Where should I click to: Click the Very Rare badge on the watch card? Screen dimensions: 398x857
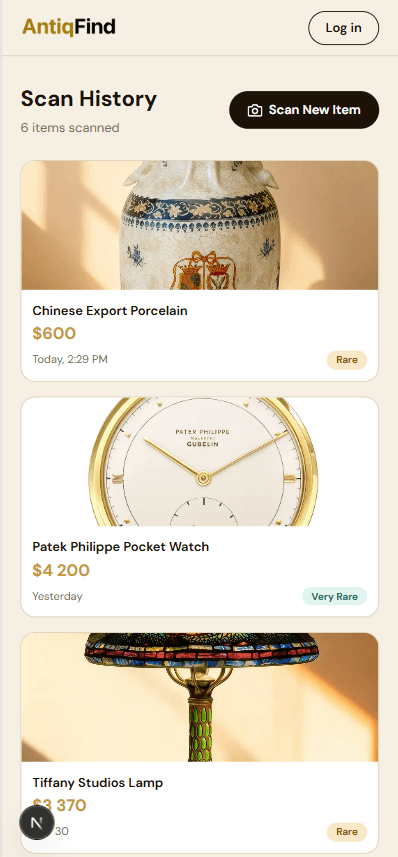[x=334, y=597]
